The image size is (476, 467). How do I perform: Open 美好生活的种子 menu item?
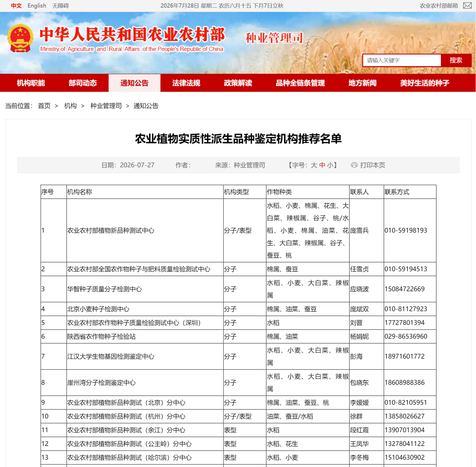[x=425, y=83]
